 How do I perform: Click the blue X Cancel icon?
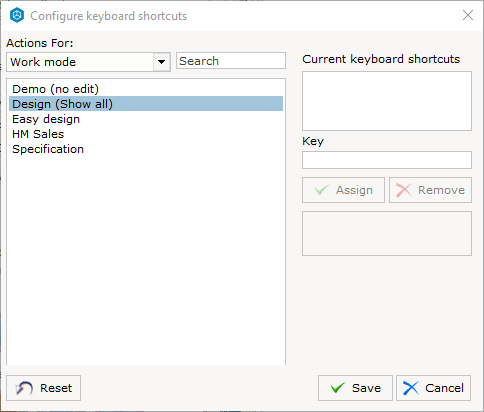411,388
